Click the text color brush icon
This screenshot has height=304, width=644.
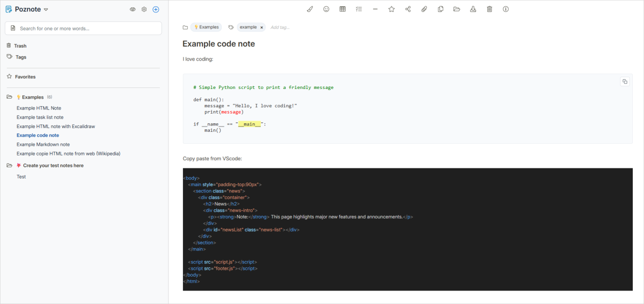[x=310, y=9]
